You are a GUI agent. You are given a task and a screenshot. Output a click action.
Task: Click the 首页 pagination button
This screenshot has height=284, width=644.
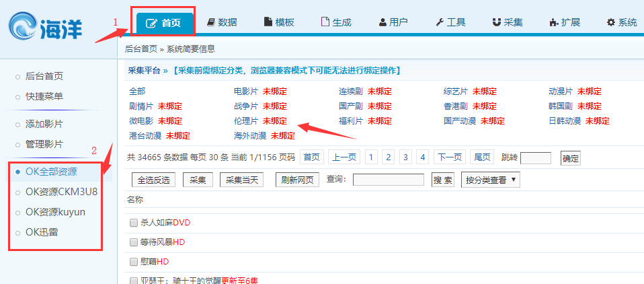[312, 157]
